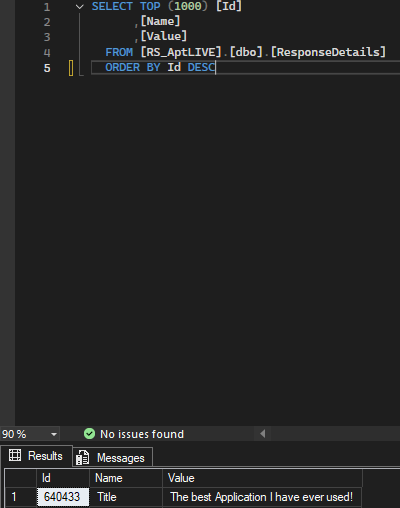
Task: Click the No issues found text
Action: pyautogui.click(x=142, y=434)
